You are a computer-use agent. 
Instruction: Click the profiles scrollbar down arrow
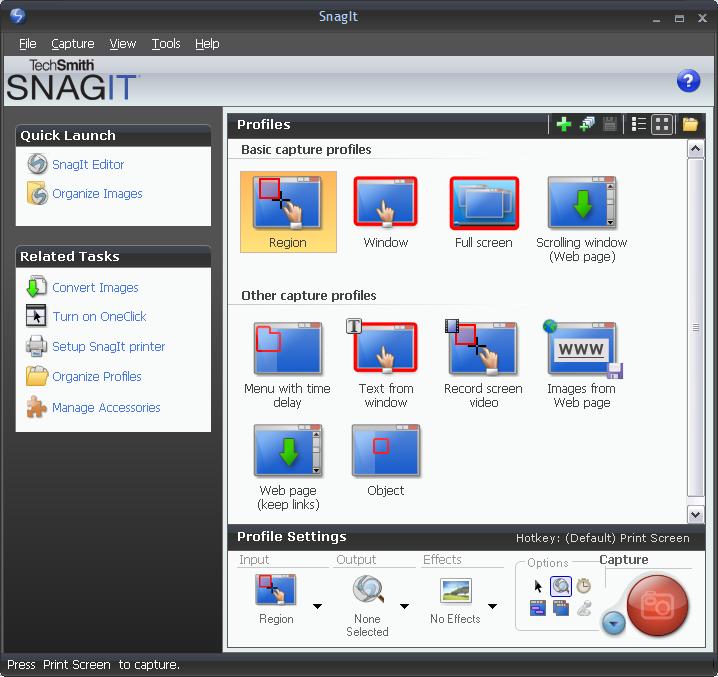pos(696,514)
